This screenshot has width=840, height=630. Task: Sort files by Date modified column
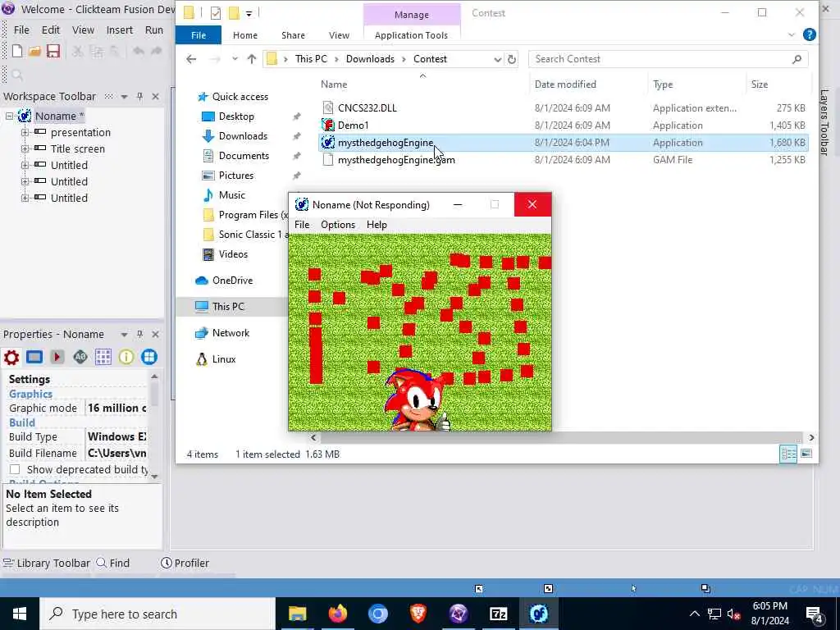565,84
